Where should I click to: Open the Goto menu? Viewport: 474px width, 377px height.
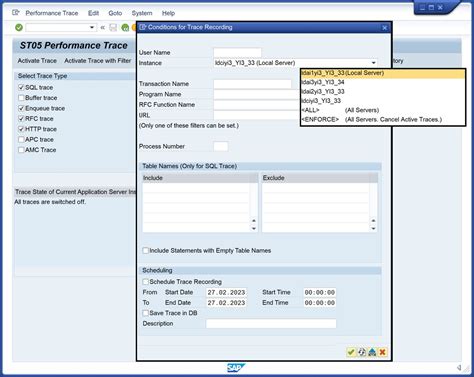[x=115, y=13]
